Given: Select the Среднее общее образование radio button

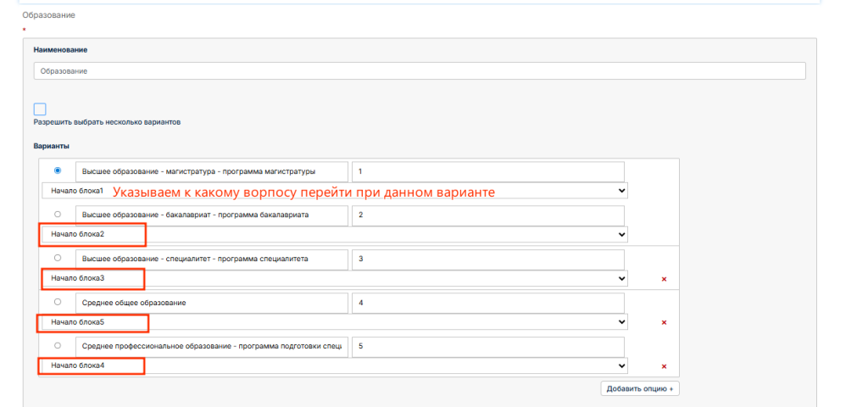Looking at the screenshot, I should [58, 302].
